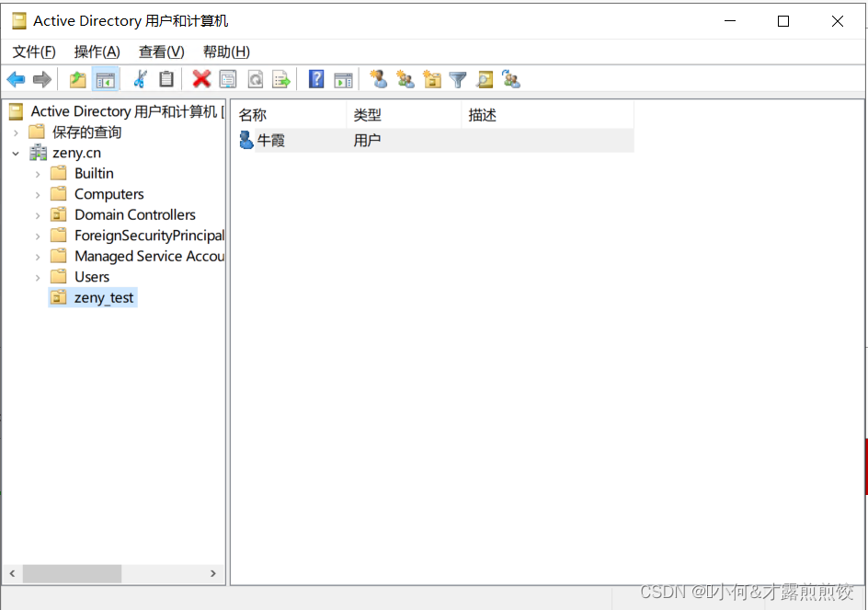Image resolution: width=868 pixels, height=610 pixels.
Task: Open 操作(A) menu
Action: (97, 52)
